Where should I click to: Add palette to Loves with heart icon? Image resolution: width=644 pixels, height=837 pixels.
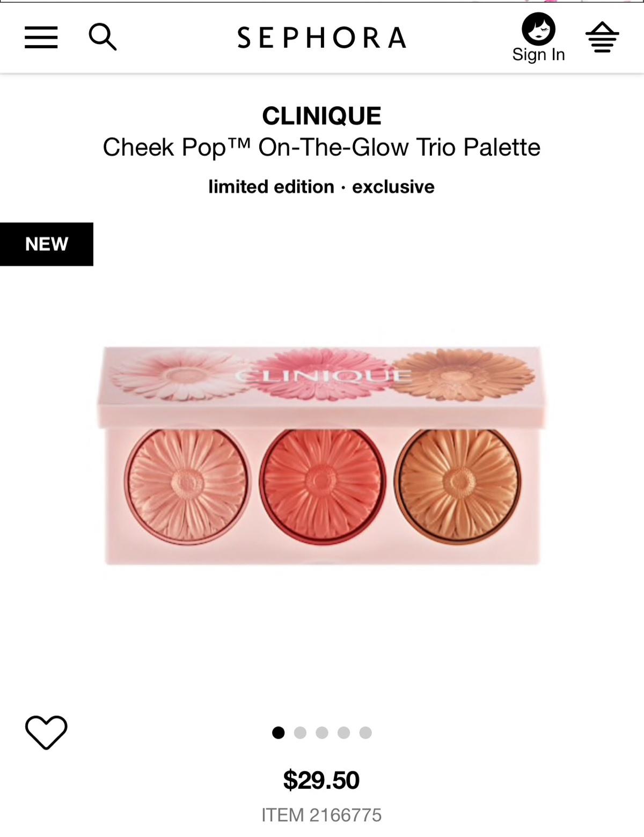tap(46, 732)
